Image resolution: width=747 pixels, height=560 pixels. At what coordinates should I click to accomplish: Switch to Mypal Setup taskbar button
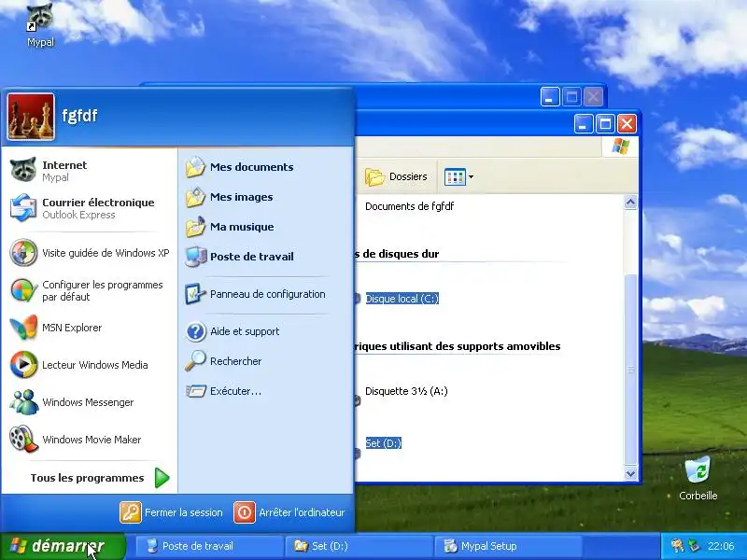(508, 546)
